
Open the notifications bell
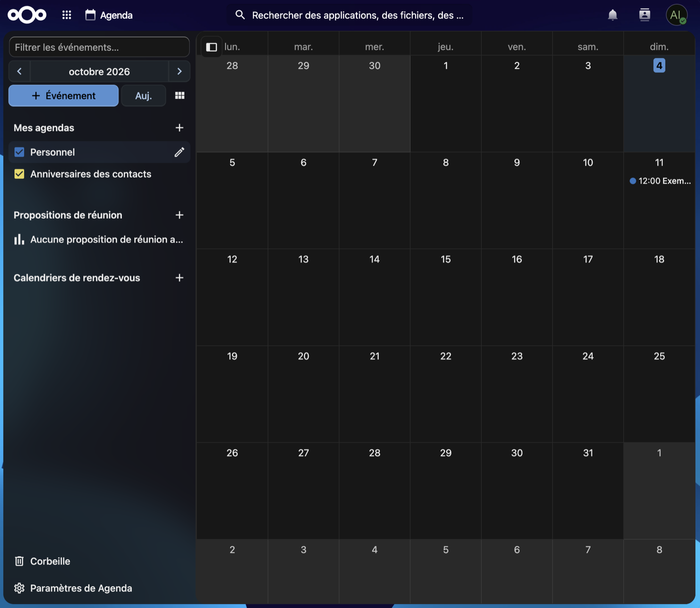612,15
